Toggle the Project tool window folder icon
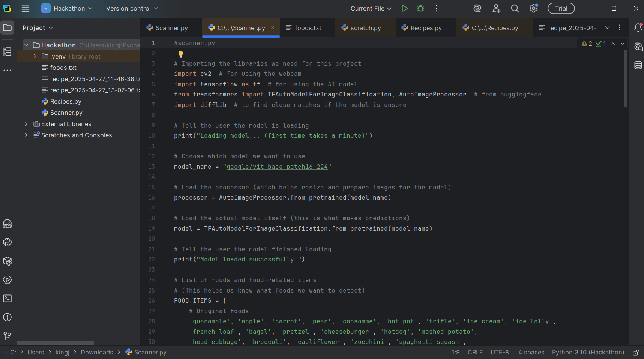644x359 pixels. point(7,27)
